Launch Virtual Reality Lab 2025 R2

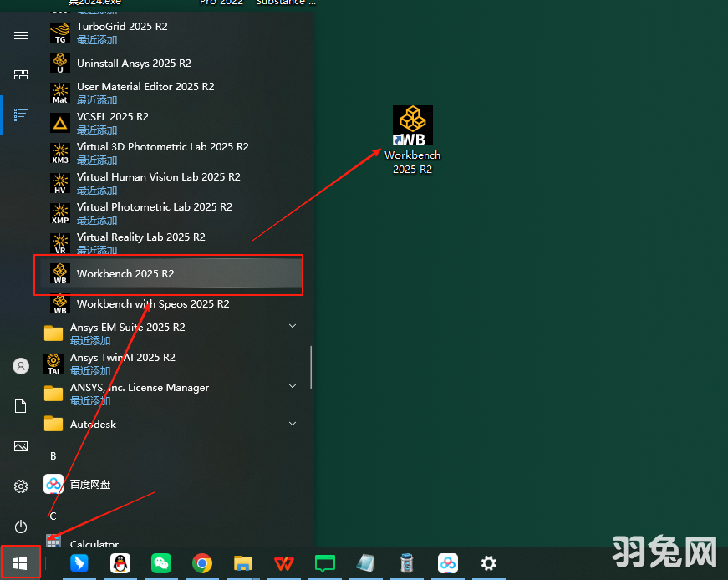pyautogui.click(x=140, y=237)
